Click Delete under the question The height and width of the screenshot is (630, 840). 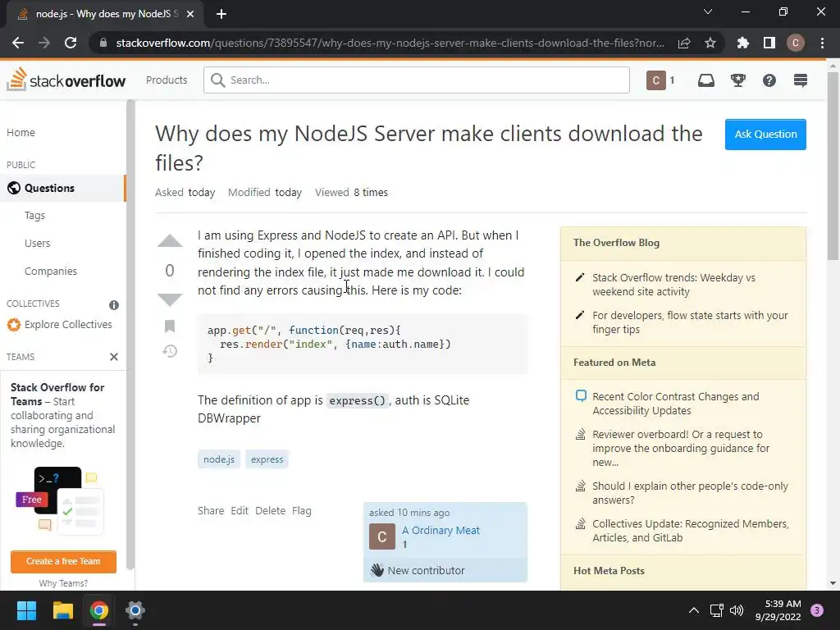point(270,510)
